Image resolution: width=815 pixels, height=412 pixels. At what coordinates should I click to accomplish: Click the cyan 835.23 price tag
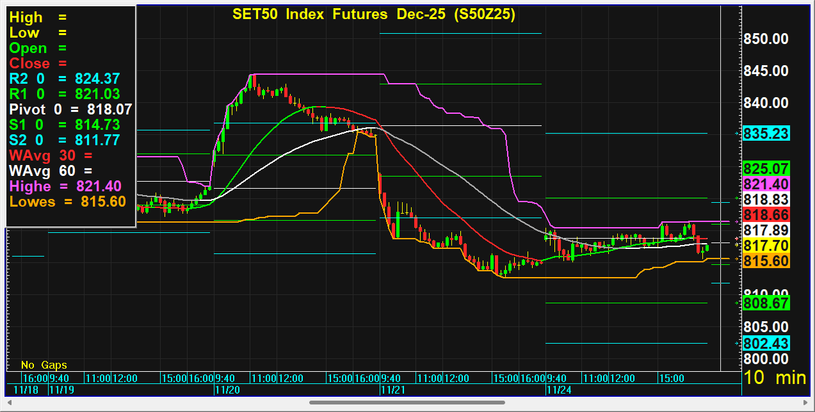coord(767,133)
